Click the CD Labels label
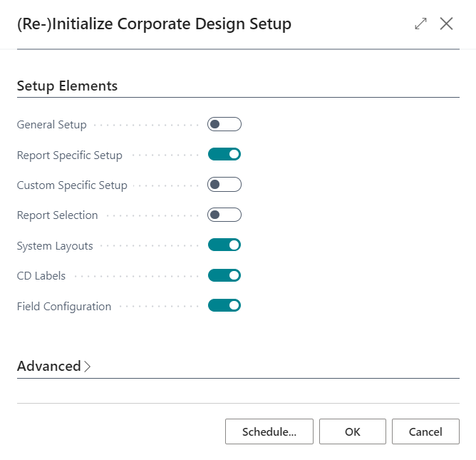The height and width of the screenshot is (460, 476). (x=41, y=275)
